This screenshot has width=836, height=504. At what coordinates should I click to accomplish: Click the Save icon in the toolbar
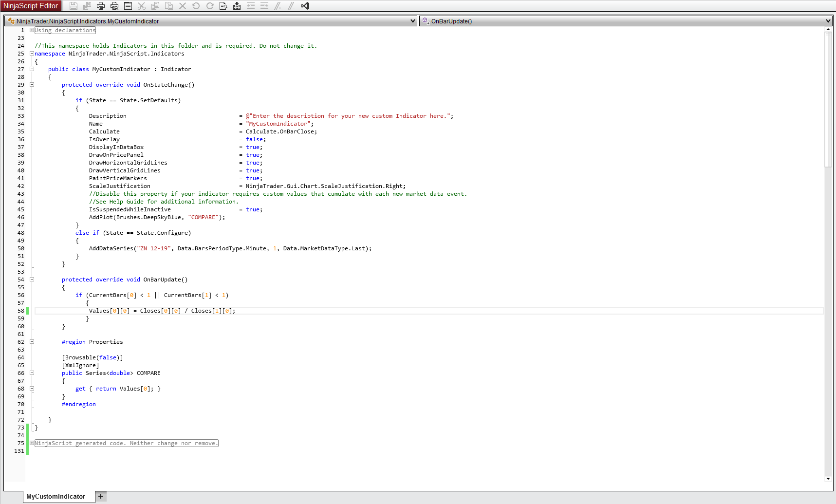coord(74,6)
